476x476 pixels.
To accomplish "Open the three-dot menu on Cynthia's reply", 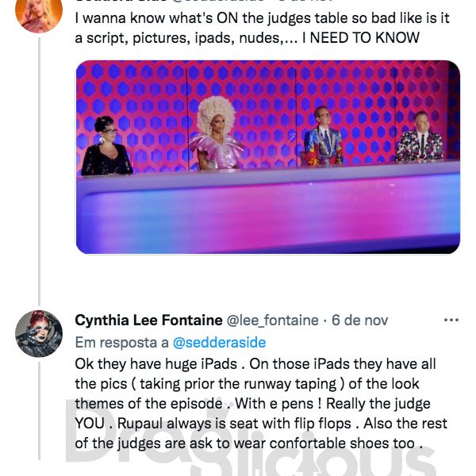I will [x=451, y=320].
